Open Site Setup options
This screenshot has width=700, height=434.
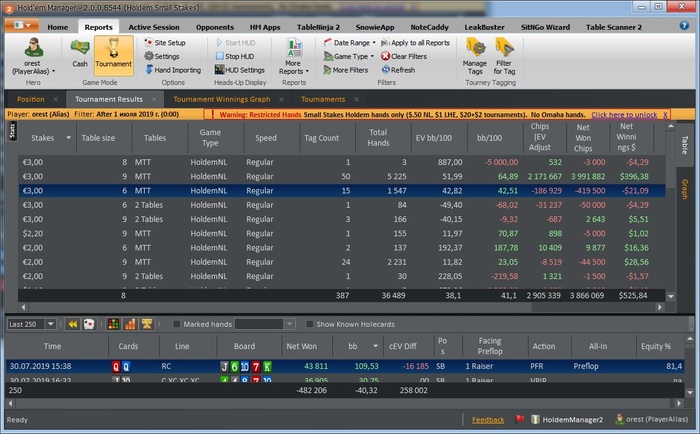165,42
